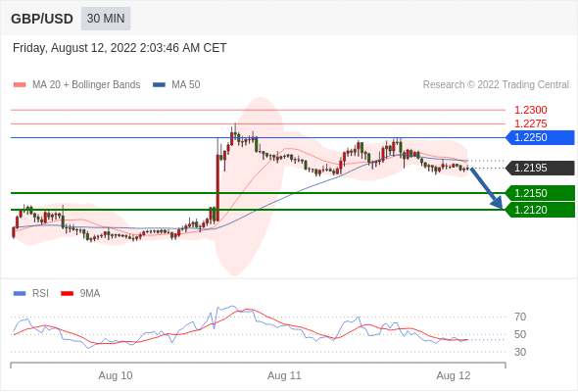Click the GBP/USD pair title
This screenshot has height=392, width=578.
click(x=42, y=19)
